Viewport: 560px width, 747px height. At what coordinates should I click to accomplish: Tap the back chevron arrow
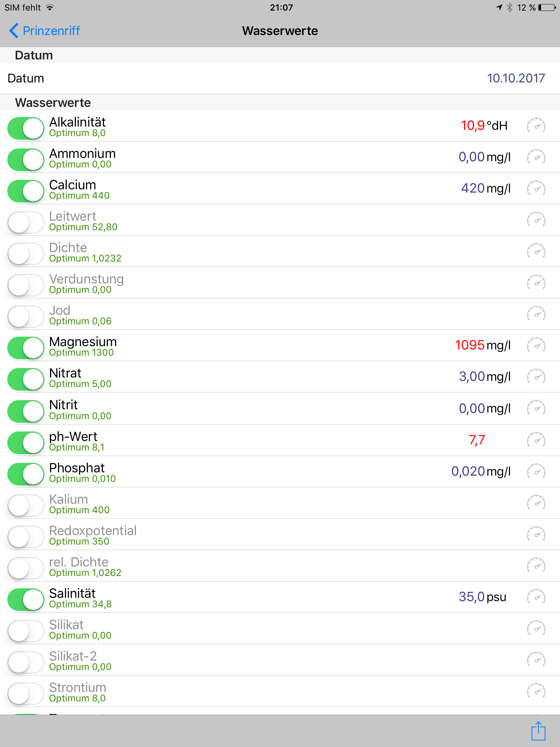pyautogui.click(x=14, y=31)
